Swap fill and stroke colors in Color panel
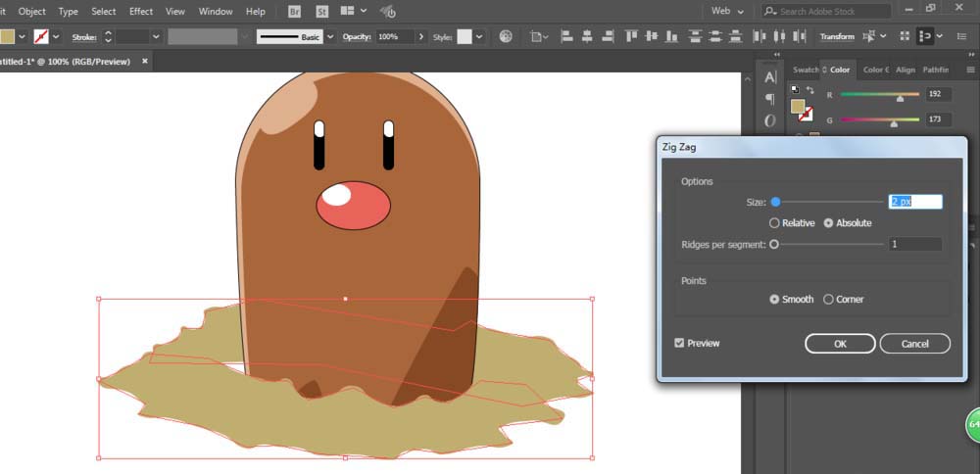 pos(810,90)
